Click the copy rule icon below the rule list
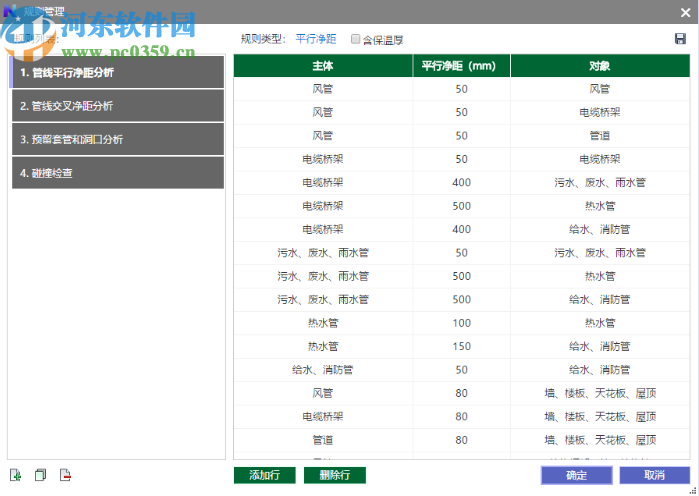Image resolution: width=699 pixels, height=496 pixels. point(41,475)
